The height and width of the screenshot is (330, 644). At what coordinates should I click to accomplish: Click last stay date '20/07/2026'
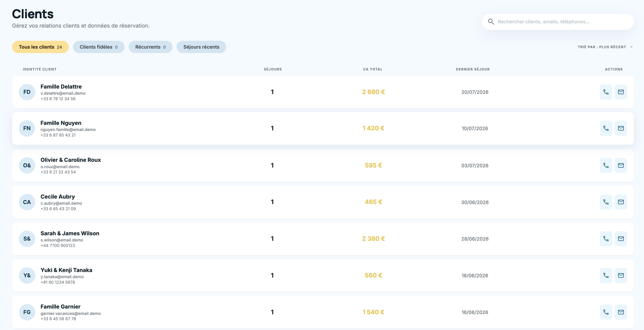click(x=475, y=92)
